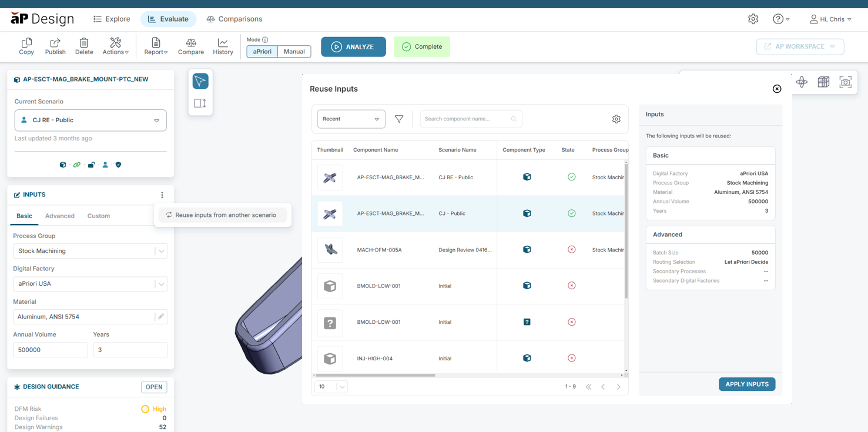
Task: Go to the Evaluate tab
Action: pyautogui.click(x=168, y=19)
